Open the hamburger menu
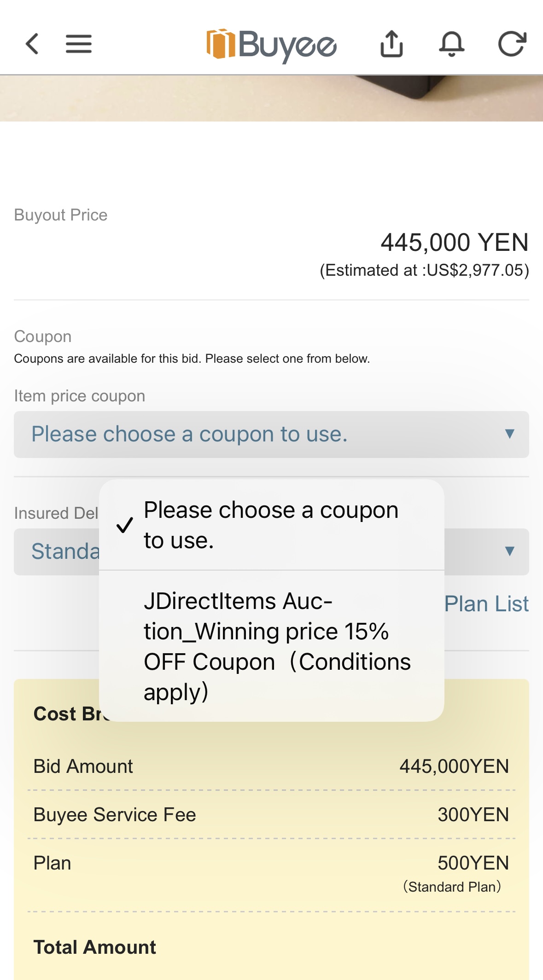 coord(79,44)
